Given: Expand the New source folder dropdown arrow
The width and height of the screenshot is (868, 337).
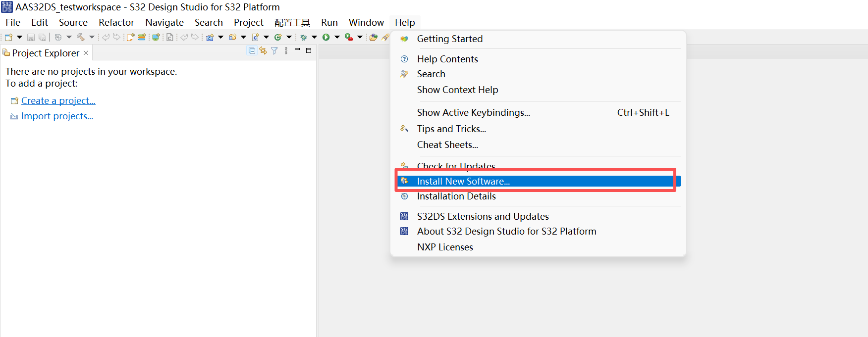Looking at the screenshot, I should tap(243, 37).
